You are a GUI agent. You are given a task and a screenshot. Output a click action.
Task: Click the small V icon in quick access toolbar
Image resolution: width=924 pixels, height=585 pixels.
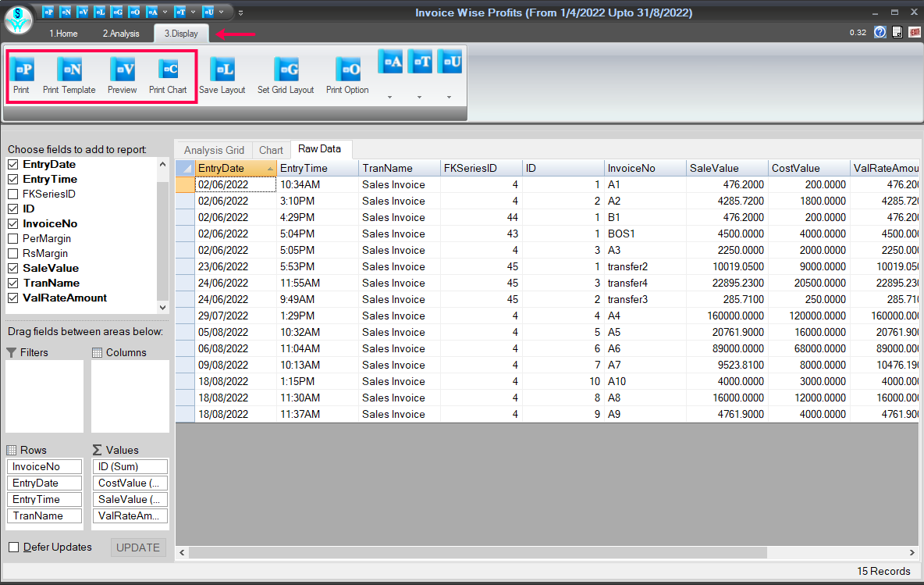[83, 12]
